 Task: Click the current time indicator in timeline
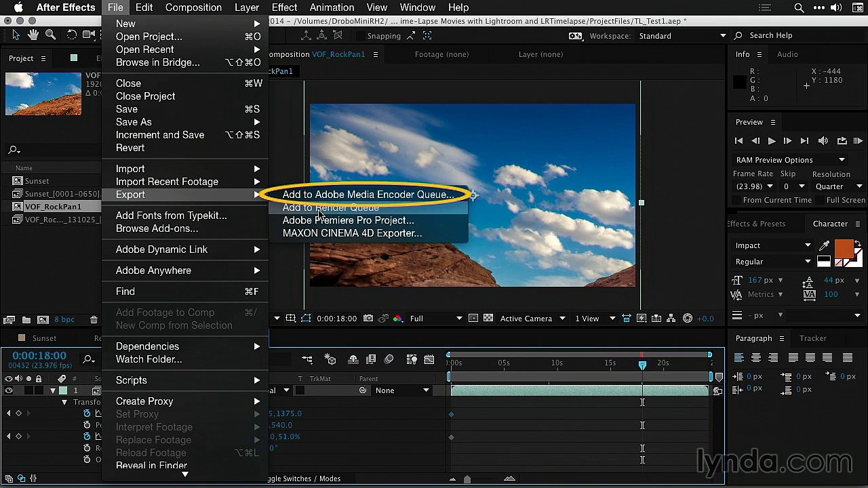(x=642, y=365)
